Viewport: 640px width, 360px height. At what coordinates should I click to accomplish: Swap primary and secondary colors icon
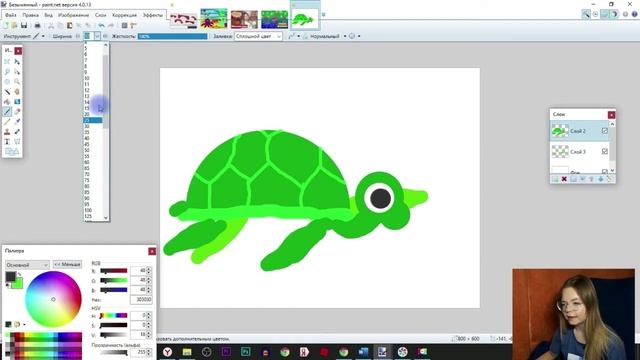(x=19, y=274)
